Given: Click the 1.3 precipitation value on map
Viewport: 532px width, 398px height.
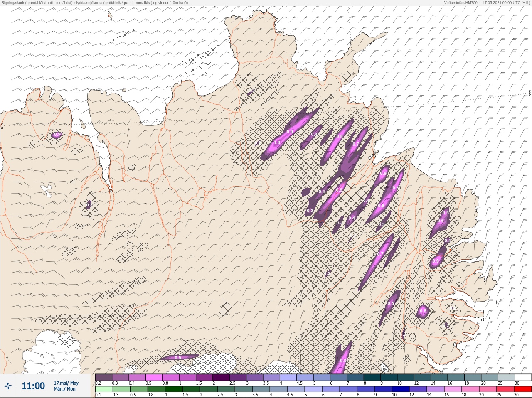Looking at the screenshot, I should pyautogui.click(x=277, y=142).
